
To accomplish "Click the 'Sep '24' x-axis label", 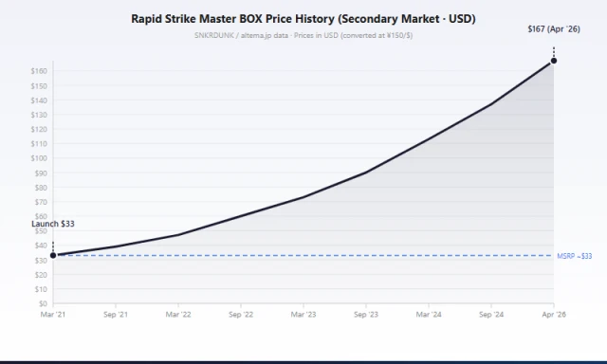I will (x=491, y=315).
